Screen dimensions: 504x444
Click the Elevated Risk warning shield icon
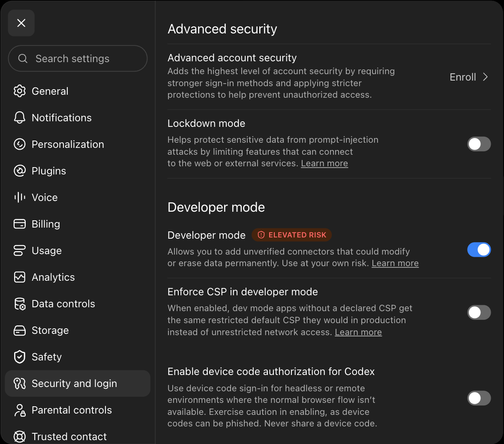tap(261, 235)
